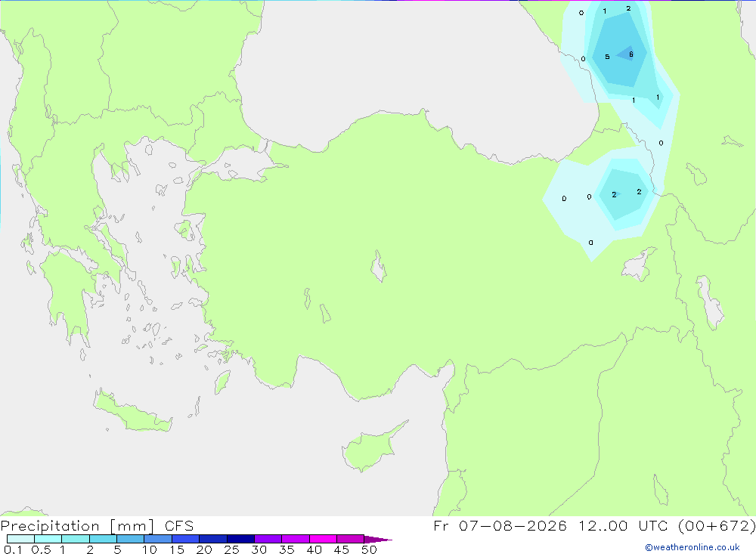Open the weatheronline.co.uk copyright link
The image size is (756, 554).
(692, 547)
